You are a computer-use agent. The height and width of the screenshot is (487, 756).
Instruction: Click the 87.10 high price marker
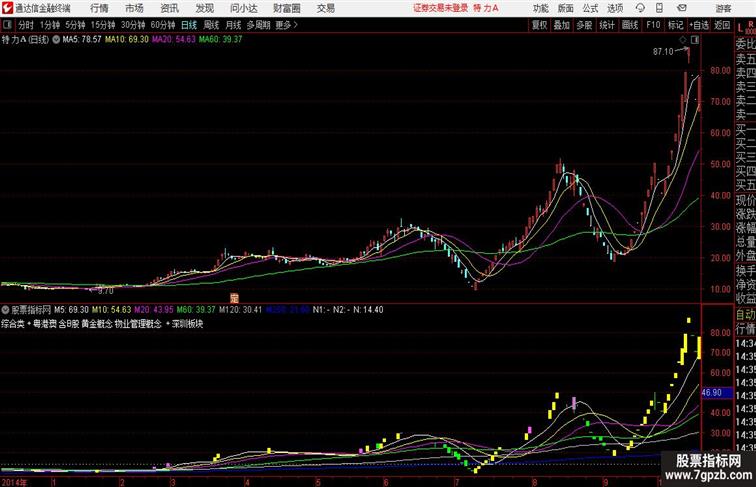pos(663,52)
